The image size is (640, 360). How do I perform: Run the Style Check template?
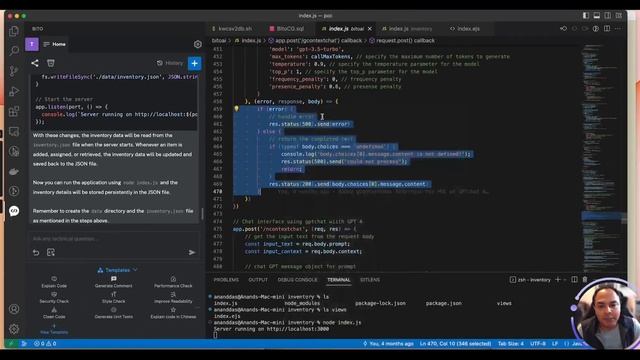tap(113, 298)
